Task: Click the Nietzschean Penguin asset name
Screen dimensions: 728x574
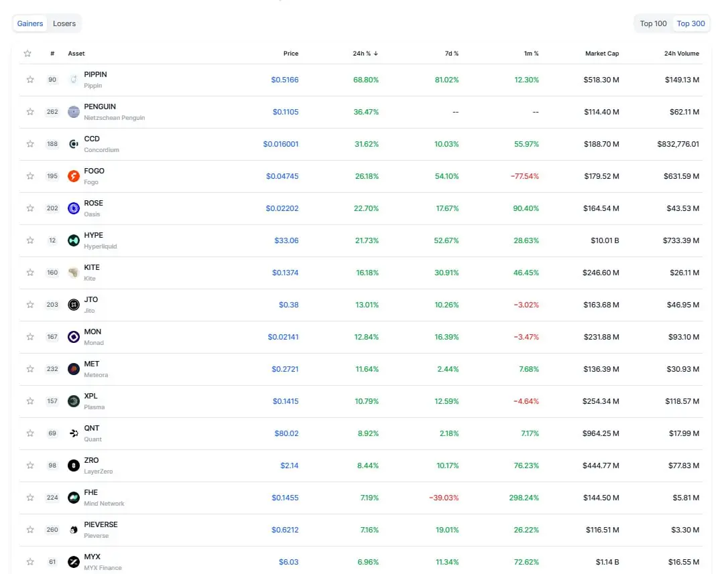Action: (114, 118)
